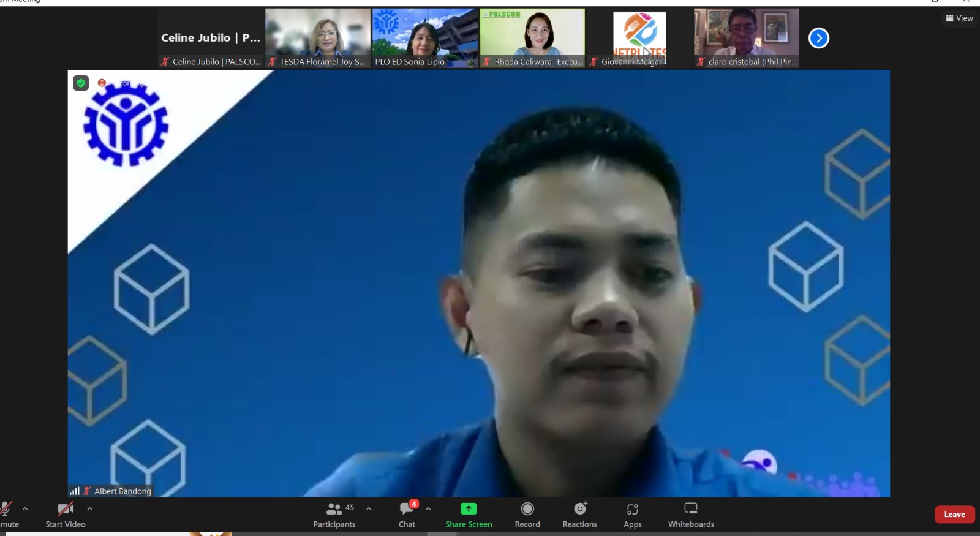The height and width of the screenshot is (536, 980).
Task: Start recording with Record button
Action: click(x=527, y=515)
